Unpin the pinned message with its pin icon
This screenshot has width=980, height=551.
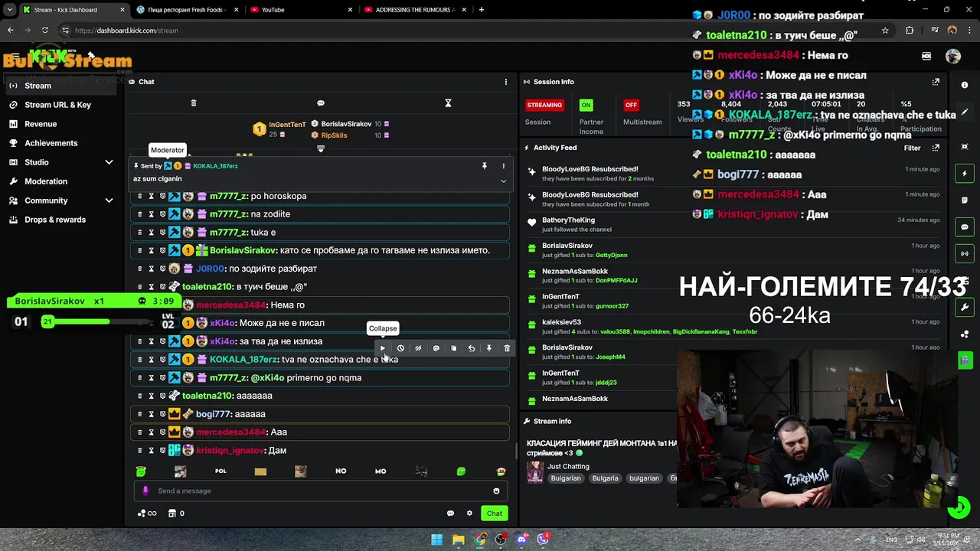(484, 165)
